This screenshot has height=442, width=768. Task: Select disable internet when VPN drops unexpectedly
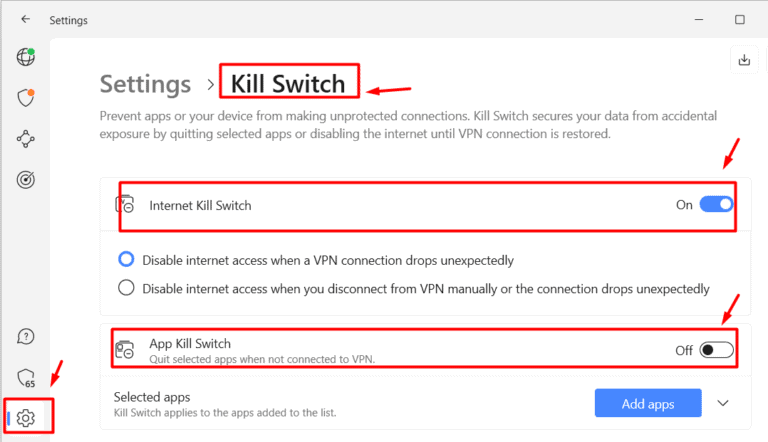pos(126,260)
